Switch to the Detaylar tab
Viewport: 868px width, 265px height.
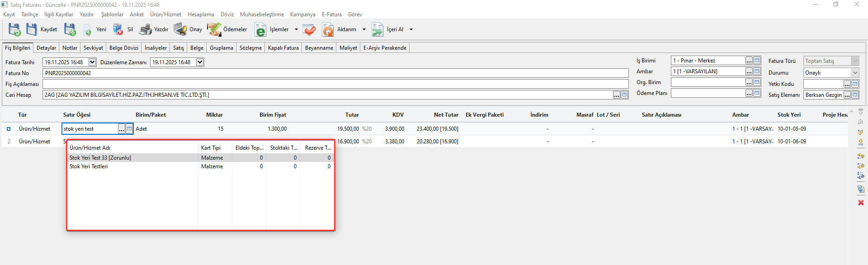[46, 48]
